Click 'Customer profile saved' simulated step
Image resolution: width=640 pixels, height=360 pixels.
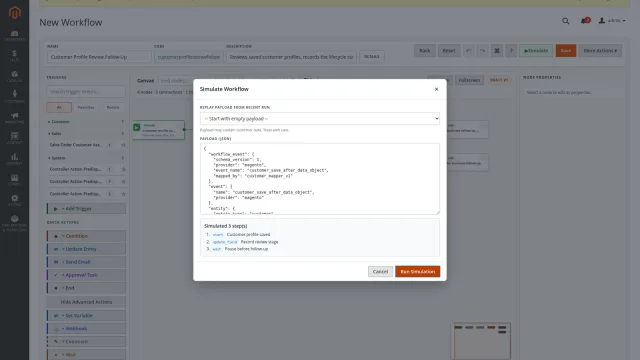tap(248, 234)
